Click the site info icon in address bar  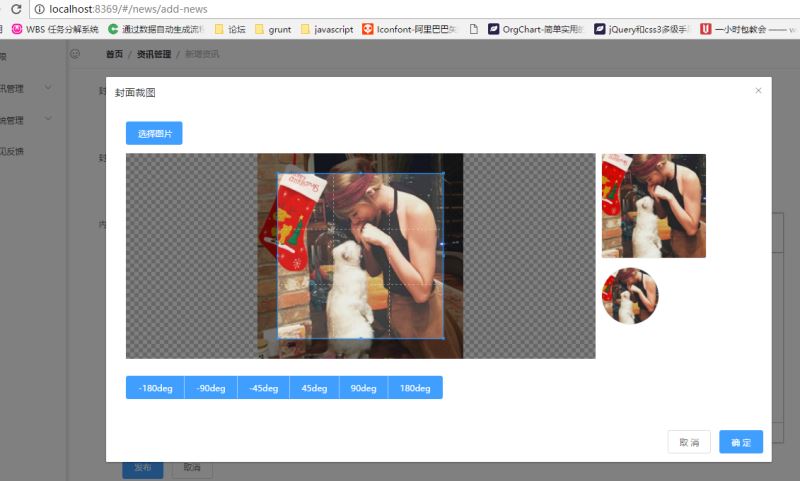coord(39,9)
